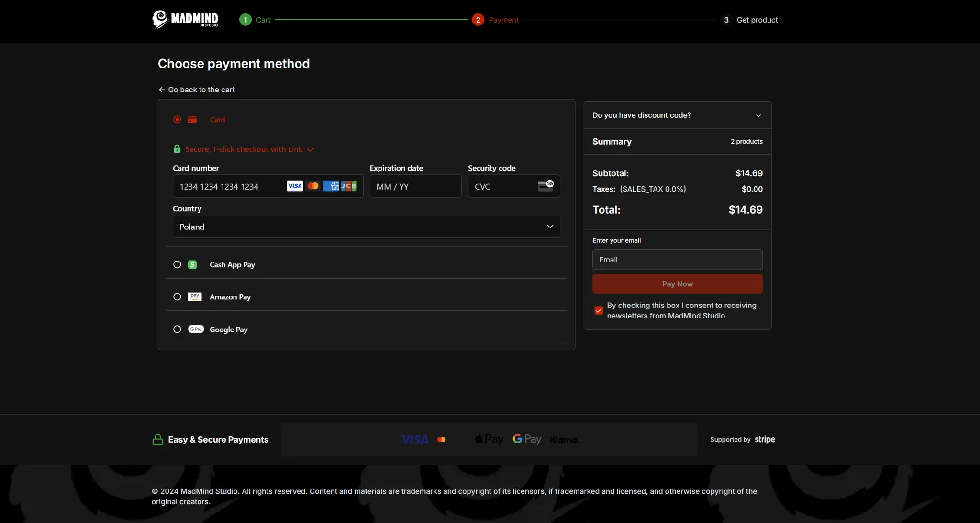Viewport: 980px width, 523px height.
Task: Click the American Express logo in card field
Action: tap(331, 186)
